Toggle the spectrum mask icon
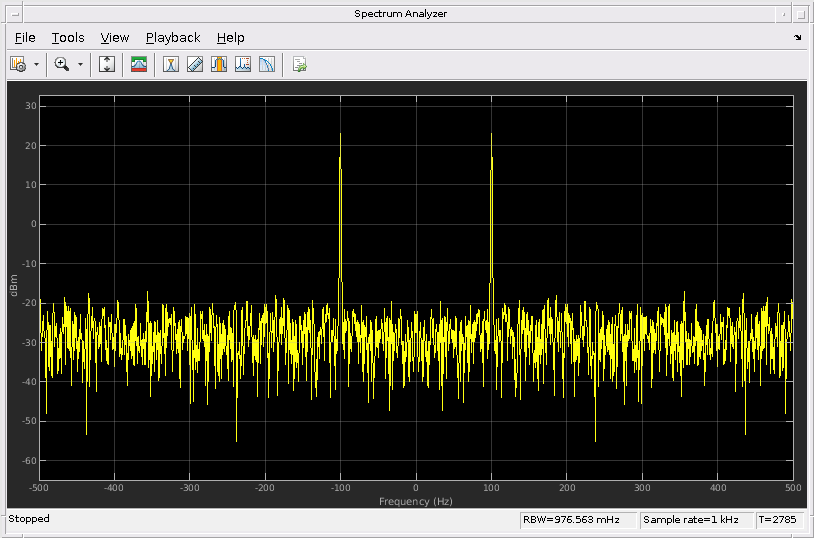 point(139,64)
